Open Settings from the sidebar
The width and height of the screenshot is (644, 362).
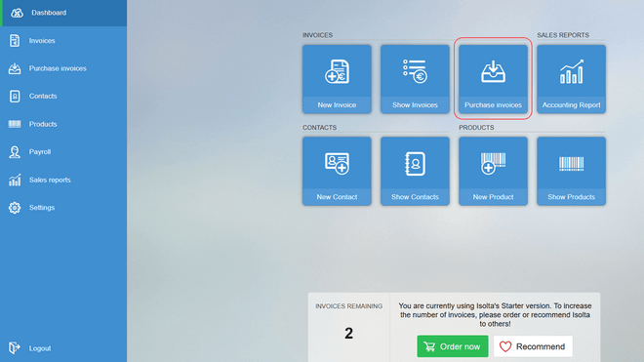click(x=63, y=208)
